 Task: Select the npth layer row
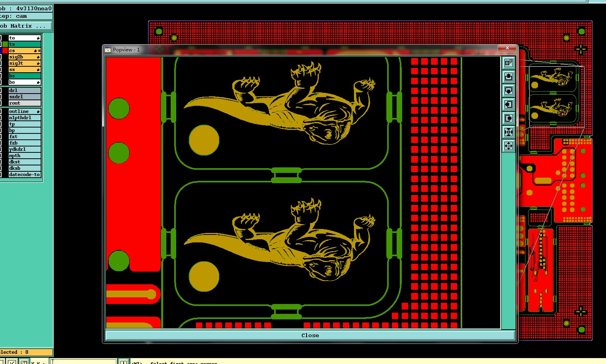pyautogui.click(x=24, y=156)
